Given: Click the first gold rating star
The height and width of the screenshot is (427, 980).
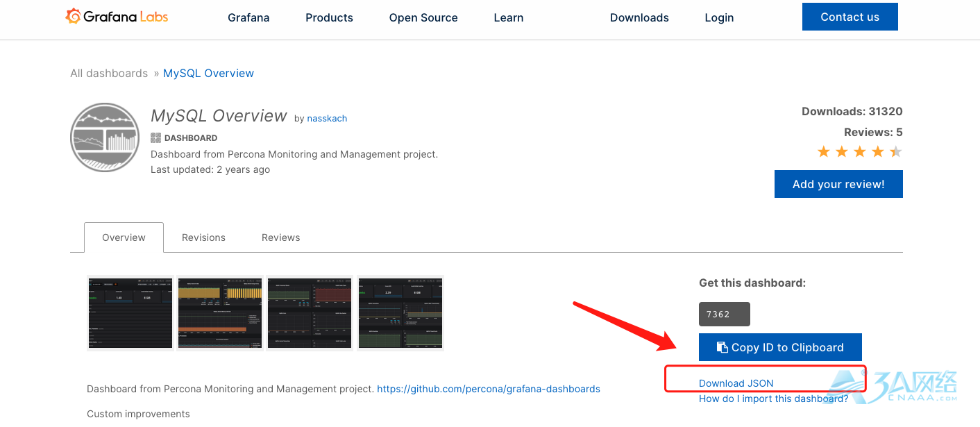Looking at the screenshot, I should coord(824,151).
